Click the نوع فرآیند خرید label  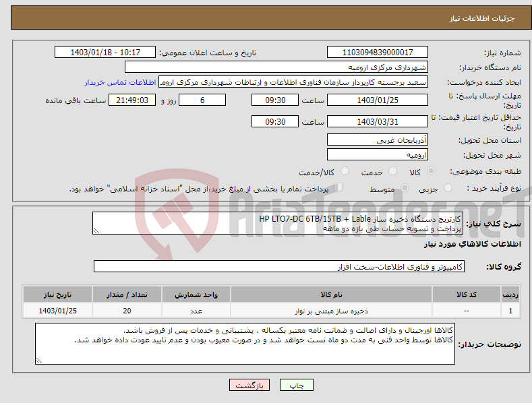point(494,188)
